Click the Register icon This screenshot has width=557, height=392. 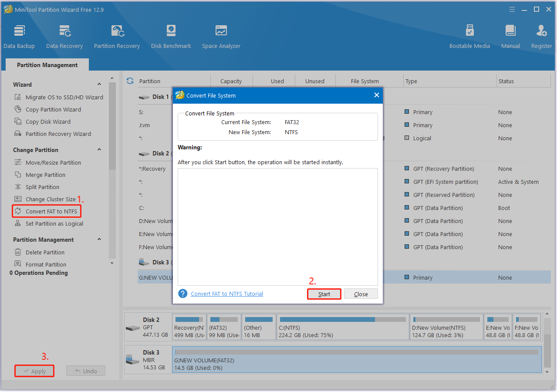(542, 37)
